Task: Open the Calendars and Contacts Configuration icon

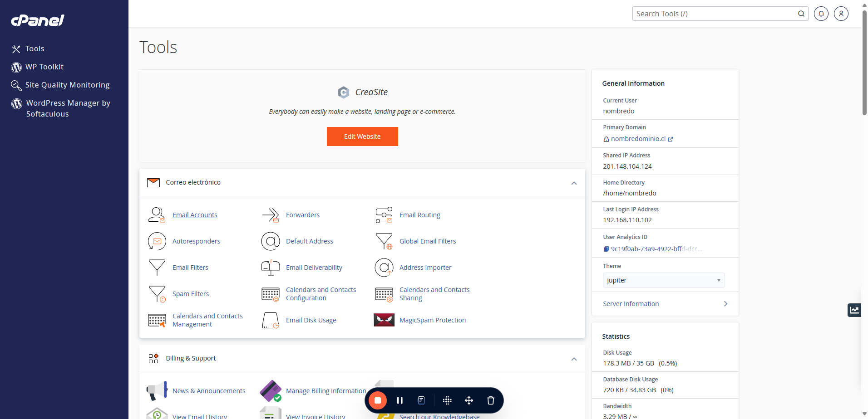Action: (270, 294)
